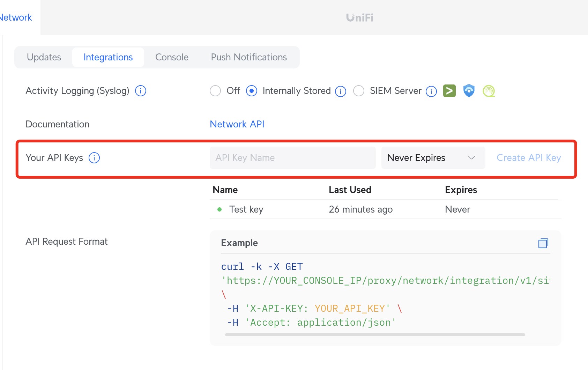
Task: Switch to the Console tab
Action: tap(172, 57)
